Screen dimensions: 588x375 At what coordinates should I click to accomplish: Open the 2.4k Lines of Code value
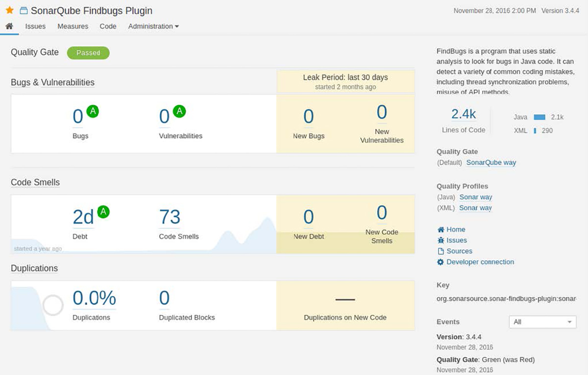tap(464, 114)
